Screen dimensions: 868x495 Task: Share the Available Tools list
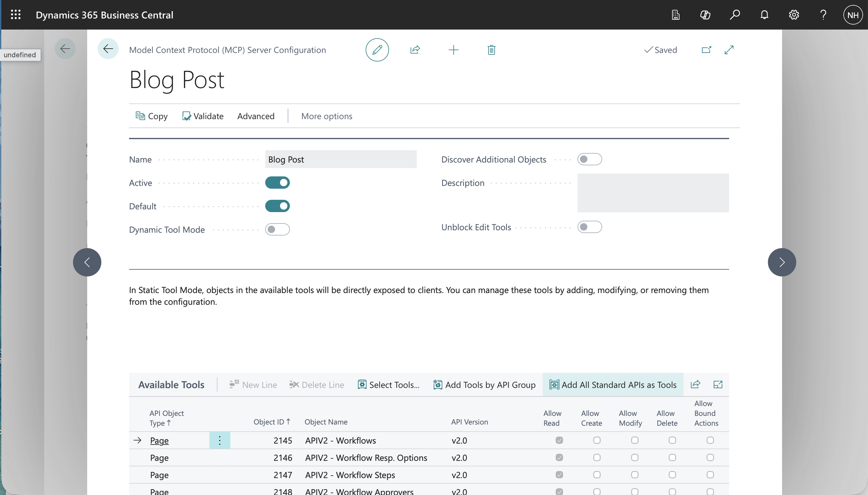point(695,384)
